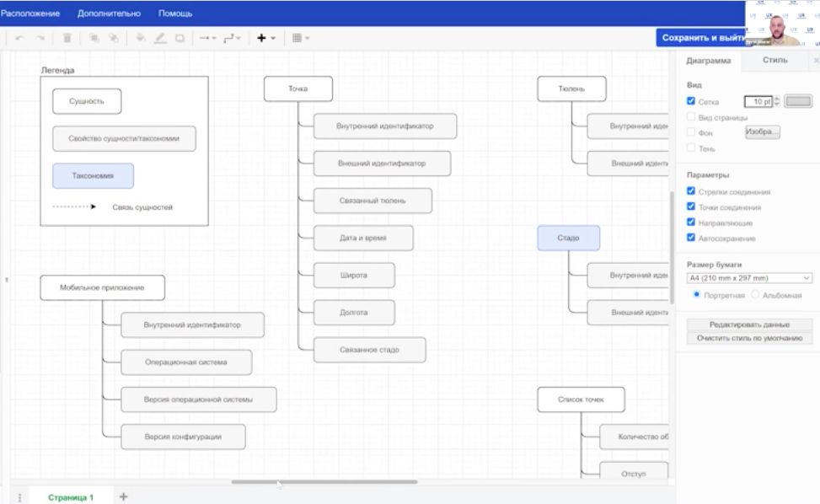The width and height of the screenshot is (820, 504).
Task: Select the legend Таксономия blue box
Action: pos(93,175)
